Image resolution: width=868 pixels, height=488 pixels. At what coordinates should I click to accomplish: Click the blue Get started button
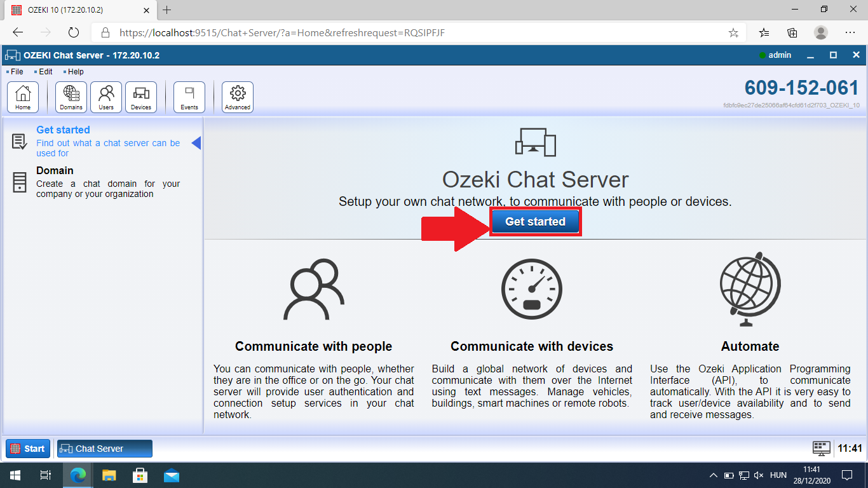tap(535, 222)
